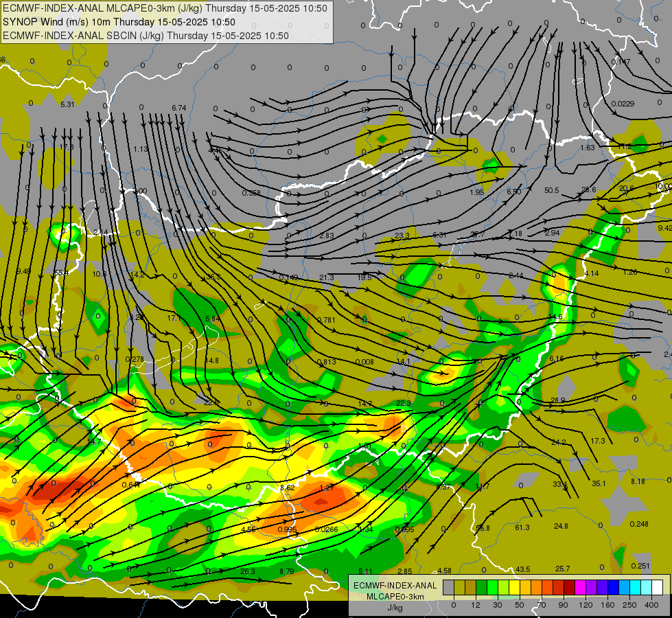The height and width of the screenshot is (618, 672).
Task: Click the map value 8.79
Action: point(286,571)
